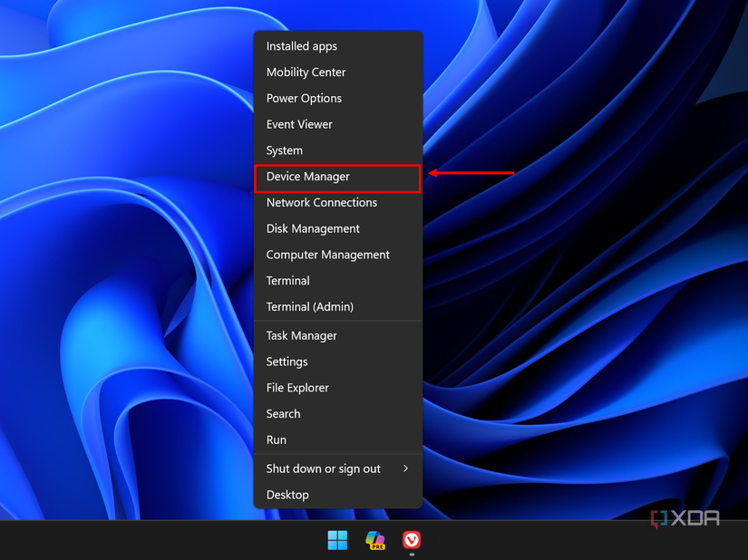Image resolution: width=748 pixels, height=560 pixels.
Task: Open a Terminal window
Action: tap(287, 280)
